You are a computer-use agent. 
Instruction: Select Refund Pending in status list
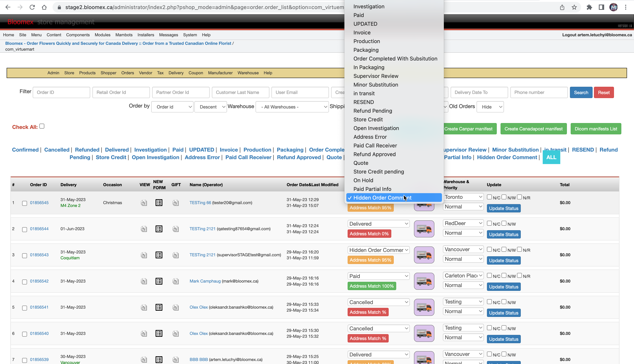pyautogui.click(x=373, y=111)
